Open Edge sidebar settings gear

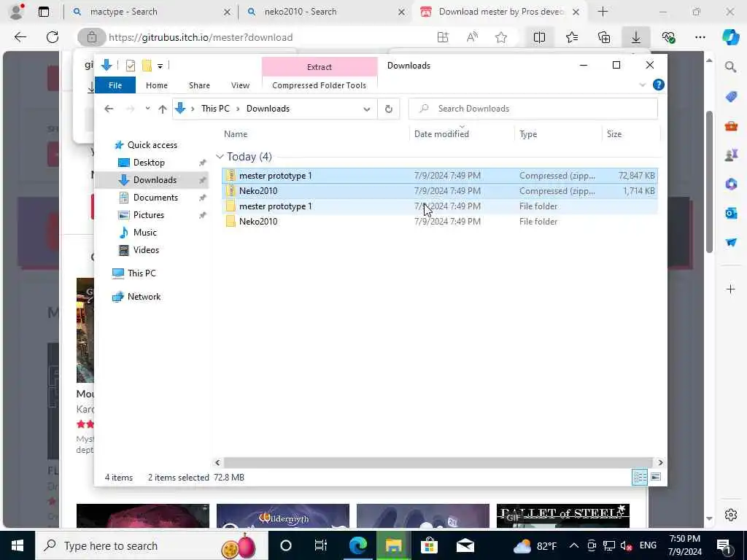(x=731, y=515)
